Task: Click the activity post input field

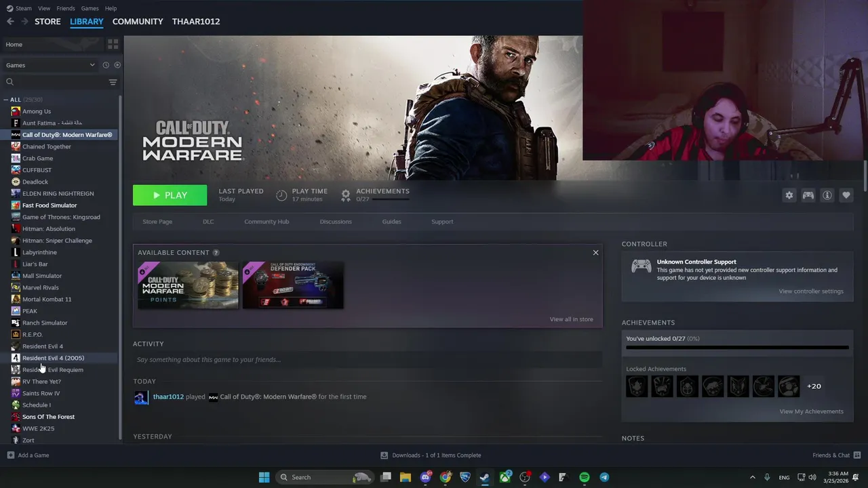Action: [368, 360]
